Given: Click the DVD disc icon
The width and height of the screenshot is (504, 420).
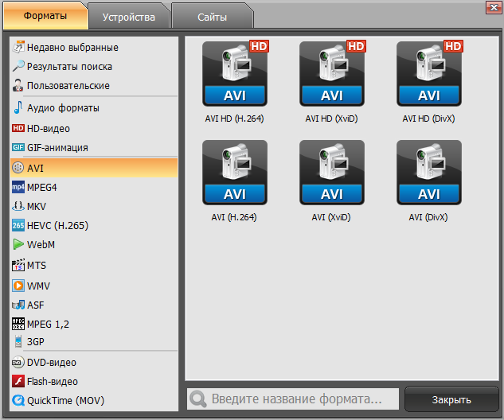Looking at the screenshot, I should click(x=18, y=362).
